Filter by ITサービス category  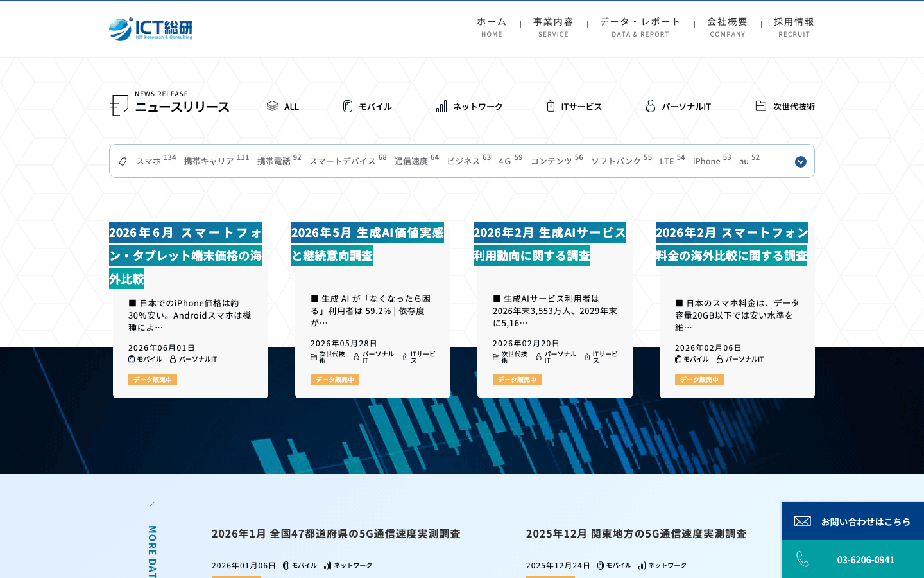(x=574, y=106)
